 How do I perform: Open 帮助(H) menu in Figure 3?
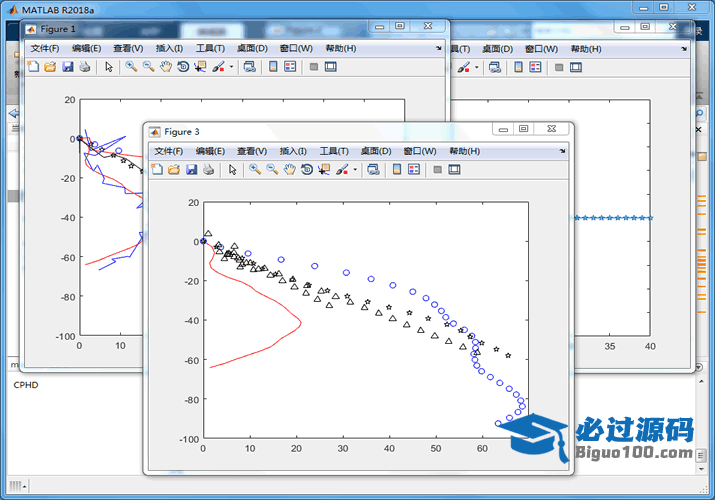(464, 151)
